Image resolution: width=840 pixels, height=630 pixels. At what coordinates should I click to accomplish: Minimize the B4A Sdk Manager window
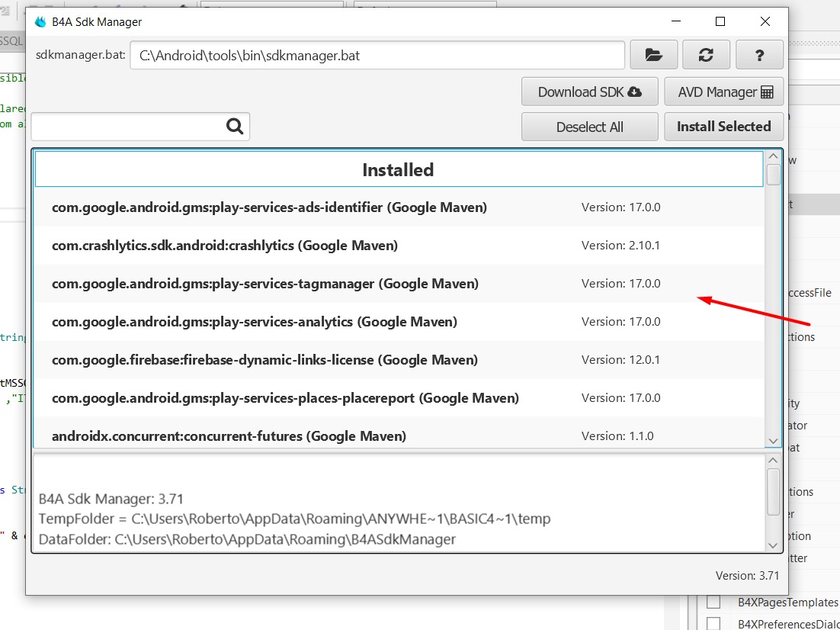point(676,21)
